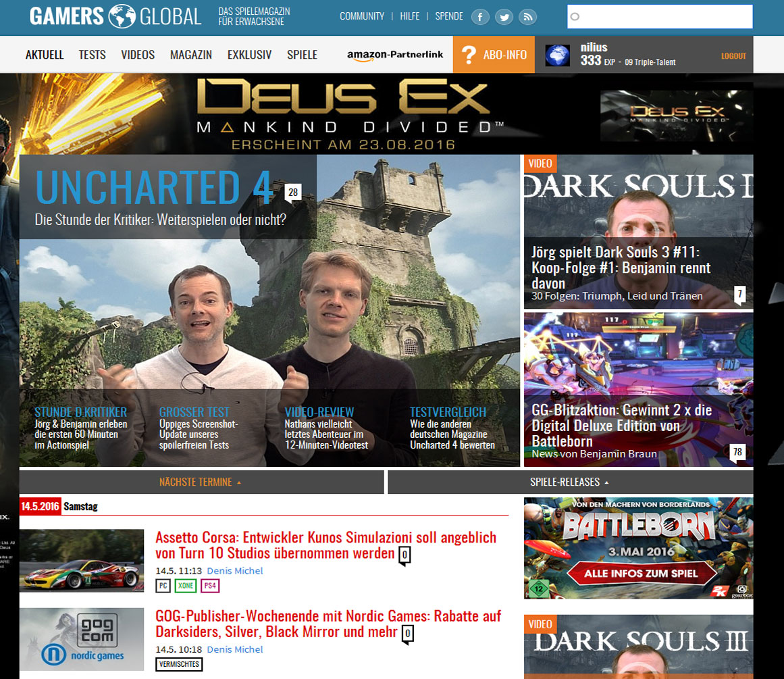Play the Dark Souls 3 #11 video
This screenshot has width=784, height=679.
coord(638,230)
